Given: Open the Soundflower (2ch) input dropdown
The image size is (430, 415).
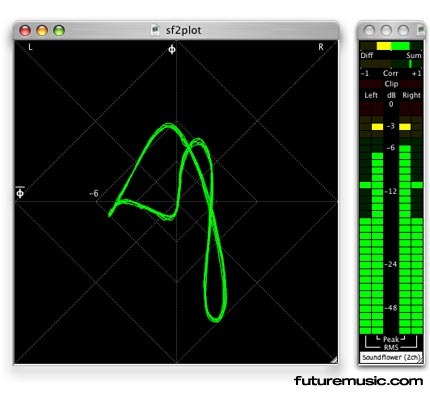Looking at the screenshot, I should pos(391,357).
